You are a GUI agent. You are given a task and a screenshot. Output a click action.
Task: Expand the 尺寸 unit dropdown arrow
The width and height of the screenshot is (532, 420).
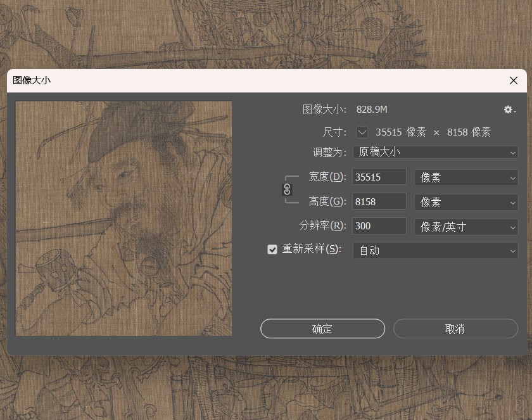click(362, 132)
